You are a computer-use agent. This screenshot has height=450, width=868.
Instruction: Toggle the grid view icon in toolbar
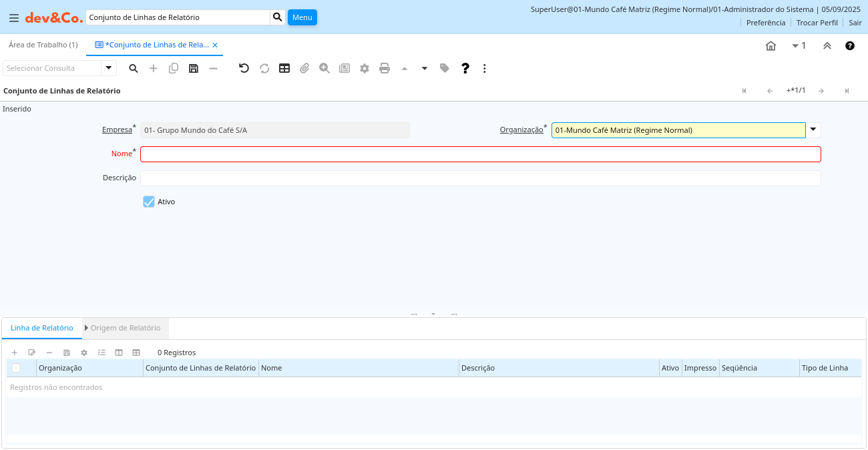(x=284, y=68)
